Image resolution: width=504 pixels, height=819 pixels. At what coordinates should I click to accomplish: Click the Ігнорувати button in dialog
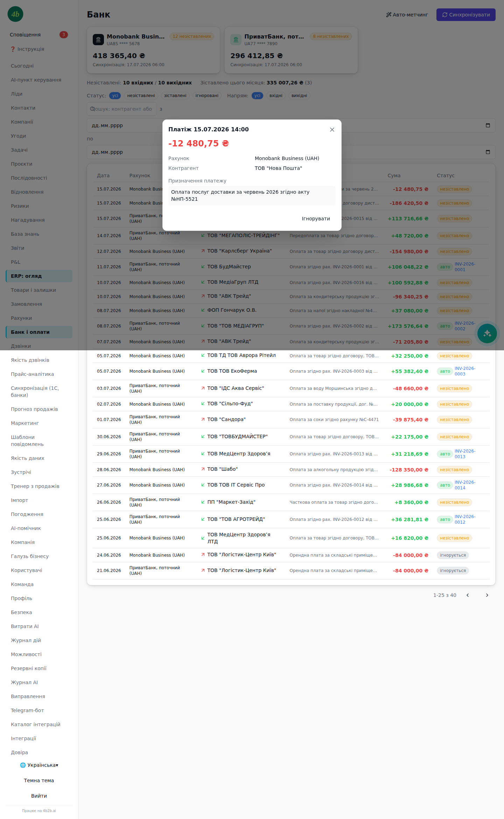coord(316,219)
